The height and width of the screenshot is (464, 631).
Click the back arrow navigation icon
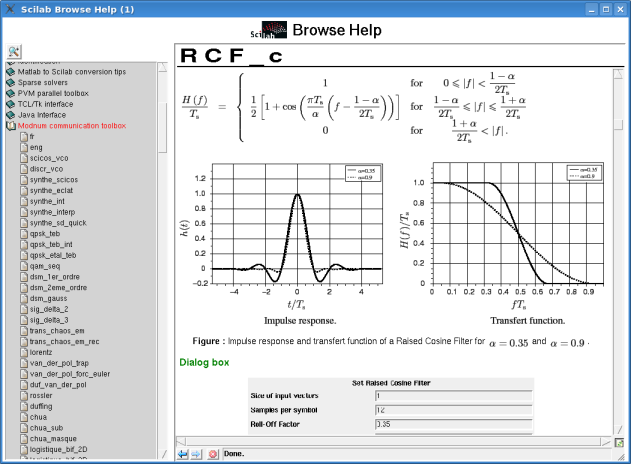point(183,454)
